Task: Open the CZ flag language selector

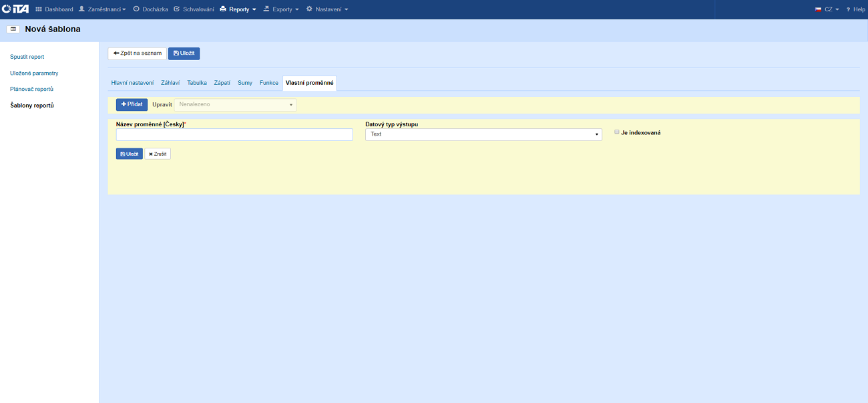Action: 827,9
